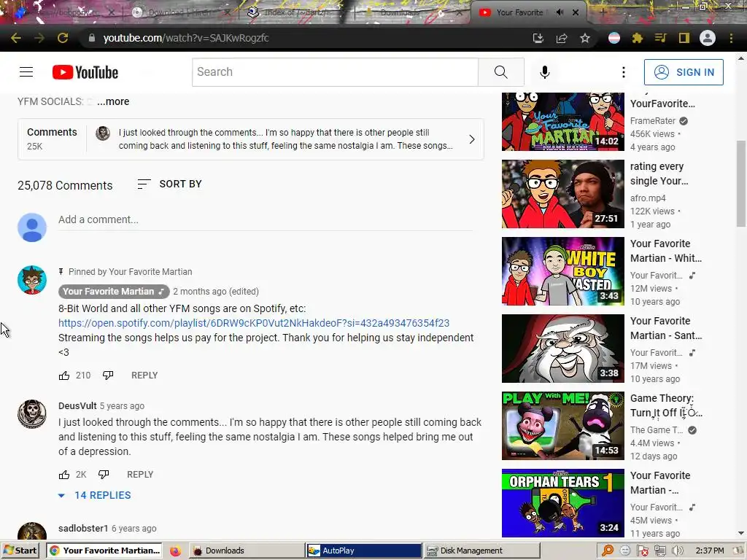Open the SORT BY comments dropdown
This screenshot has width=747, height=560.
(169, 184)
